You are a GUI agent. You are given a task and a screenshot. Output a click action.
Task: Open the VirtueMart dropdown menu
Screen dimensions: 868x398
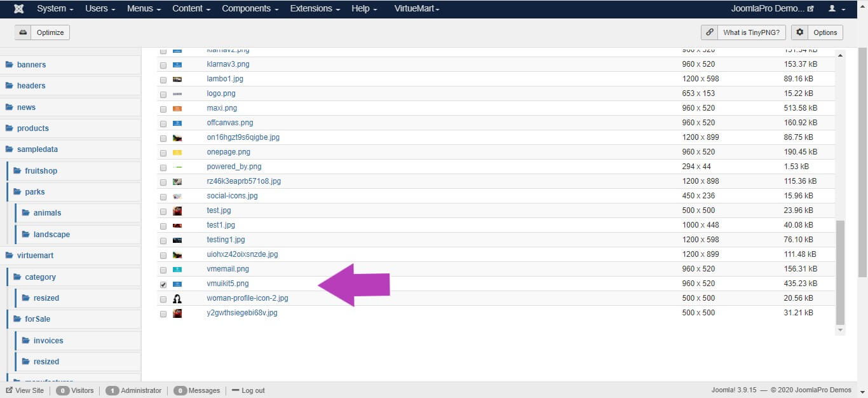tap(417, 9)
